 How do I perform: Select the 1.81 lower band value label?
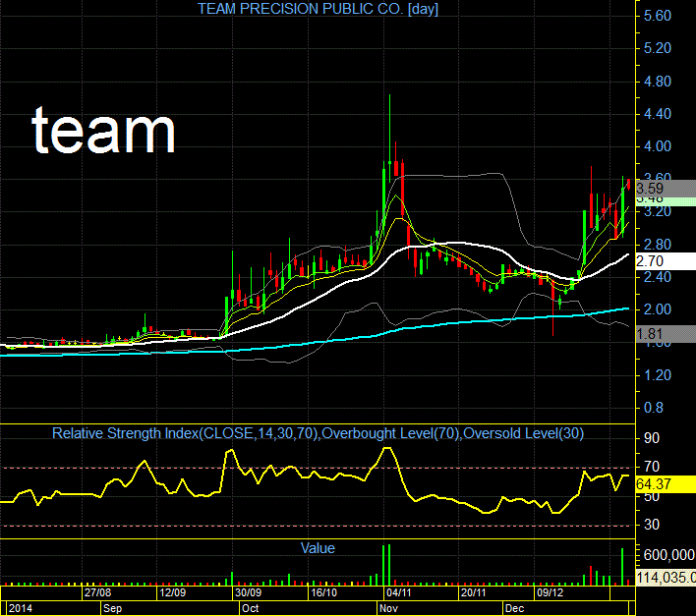pos(666,333)
